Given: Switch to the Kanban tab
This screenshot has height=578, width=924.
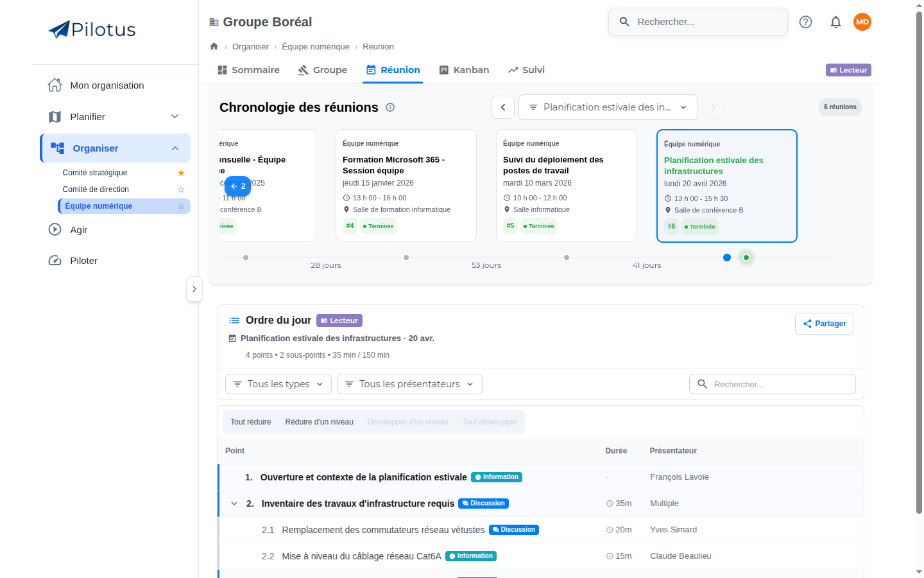Looking at the screenshot, I should (464, 70).
